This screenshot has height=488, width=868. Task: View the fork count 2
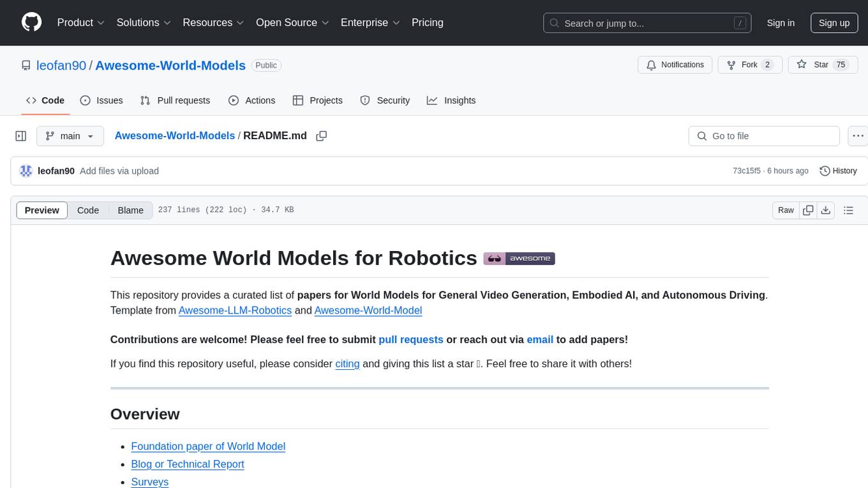768,65
